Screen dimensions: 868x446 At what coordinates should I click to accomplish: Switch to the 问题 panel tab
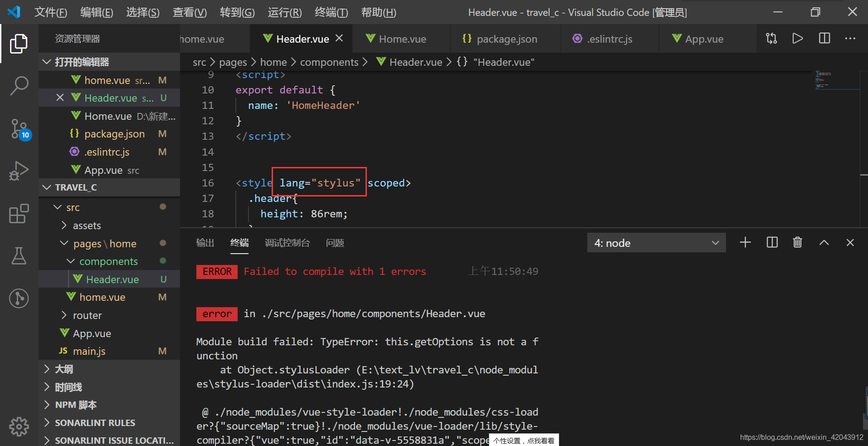[x=335, y=243]
